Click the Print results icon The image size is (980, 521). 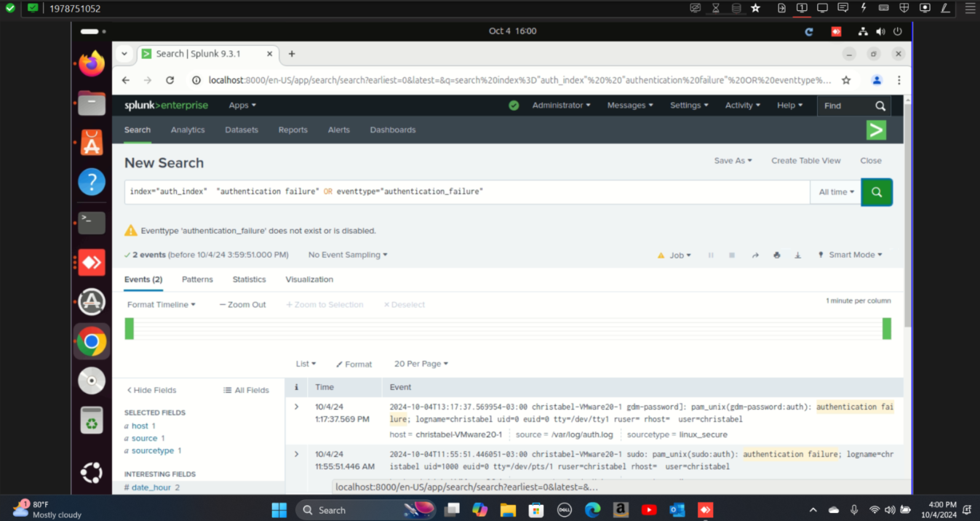point(777,255)
